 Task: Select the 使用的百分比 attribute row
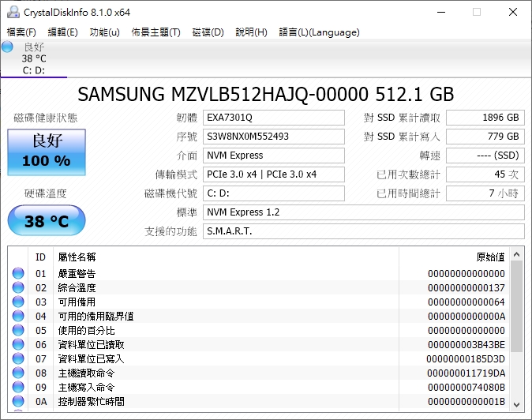click(x=259, y=331)
